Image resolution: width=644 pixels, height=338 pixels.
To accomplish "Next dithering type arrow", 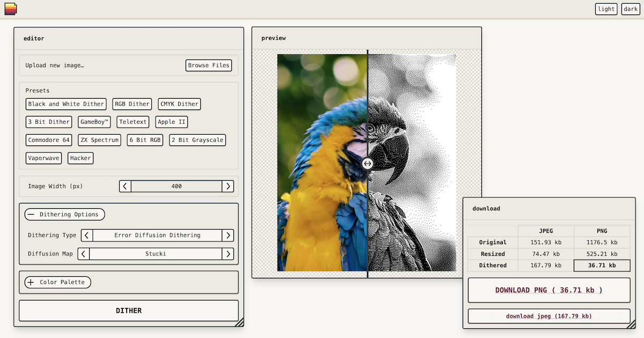I will (228, 235).
